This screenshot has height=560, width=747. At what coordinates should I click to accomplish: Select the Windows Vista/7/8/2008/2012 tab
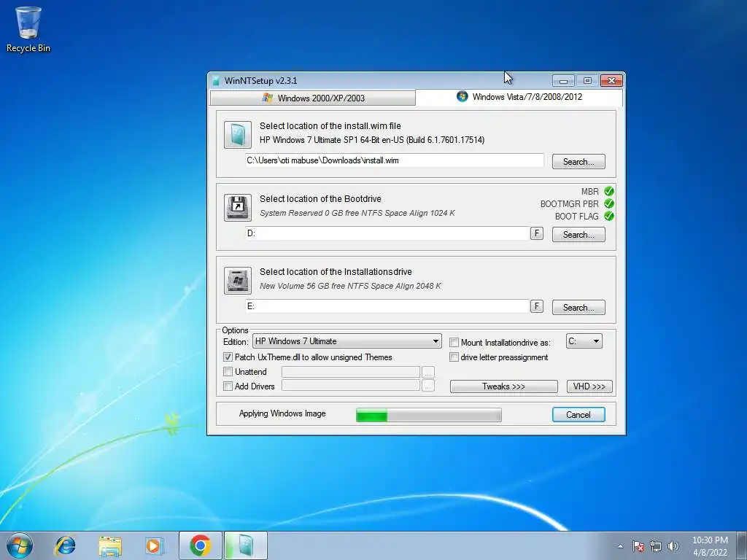click(519, 97)
